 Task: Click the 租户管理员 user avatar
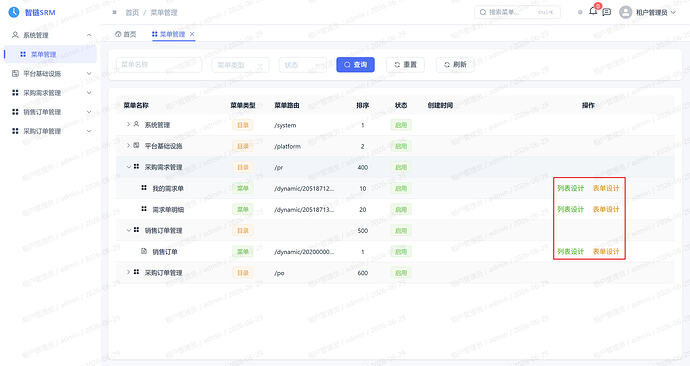click(625, 12)
